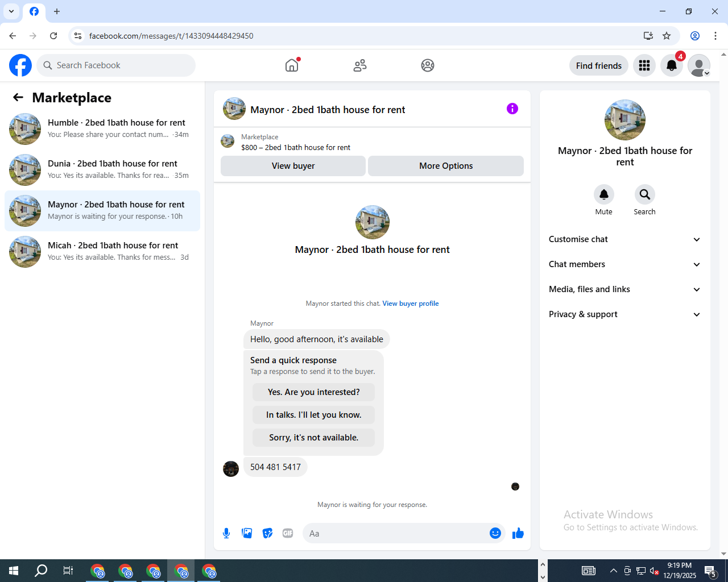
Task: Open the Windows Start menu
Action: (x=14, y=571)
